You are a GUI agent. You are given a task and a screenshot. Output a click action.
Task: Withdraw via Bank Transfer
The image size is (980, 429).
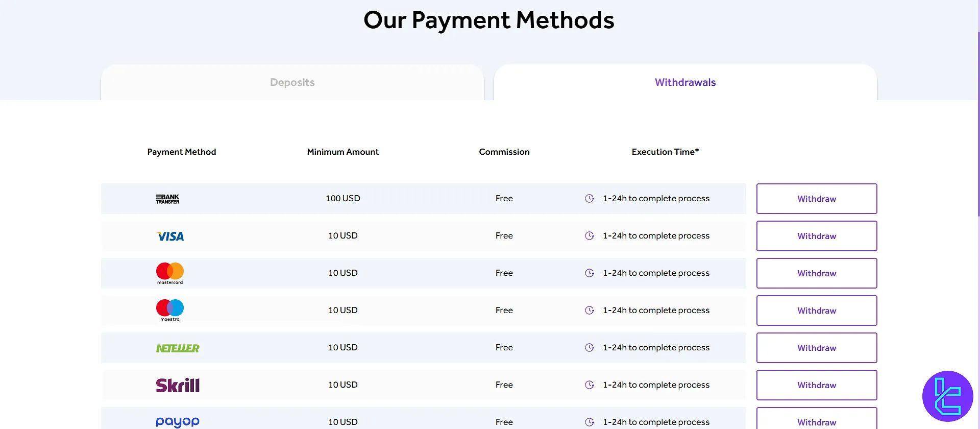click(x=817, y=199)
